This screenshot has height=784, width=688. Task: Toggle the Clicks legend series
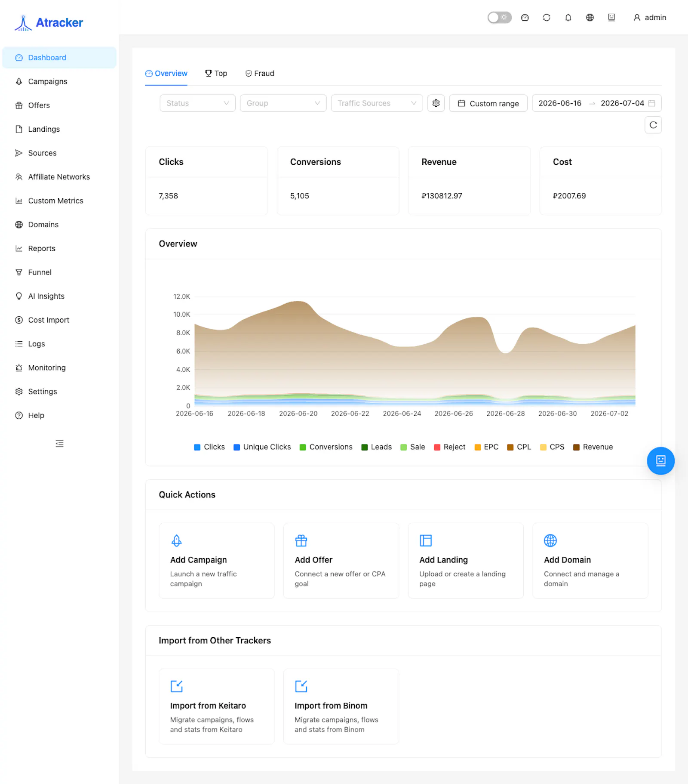click(209, 447)
